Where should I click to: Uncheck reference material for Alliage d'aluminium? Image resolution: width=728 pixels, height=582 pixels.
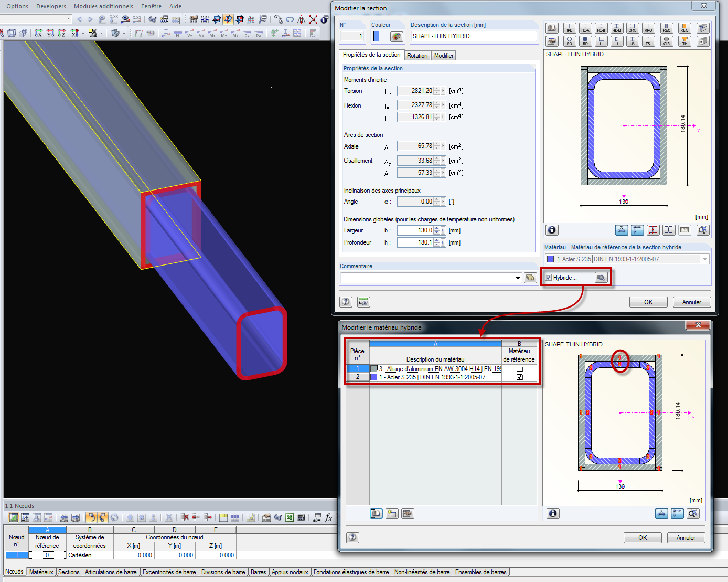pyautogui.click(x=519, y=369)
